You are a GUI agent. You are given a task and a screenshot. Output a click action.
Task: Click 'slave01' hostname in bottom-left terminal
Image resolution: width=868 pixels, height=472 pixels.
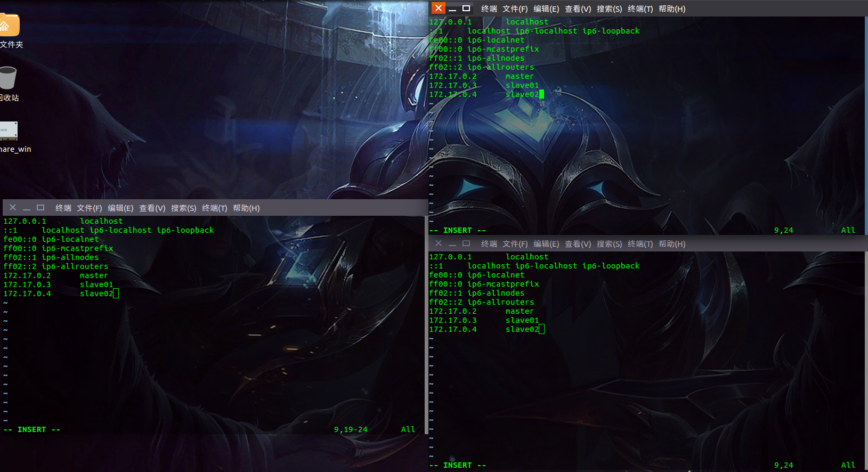[x=96, y=284]
